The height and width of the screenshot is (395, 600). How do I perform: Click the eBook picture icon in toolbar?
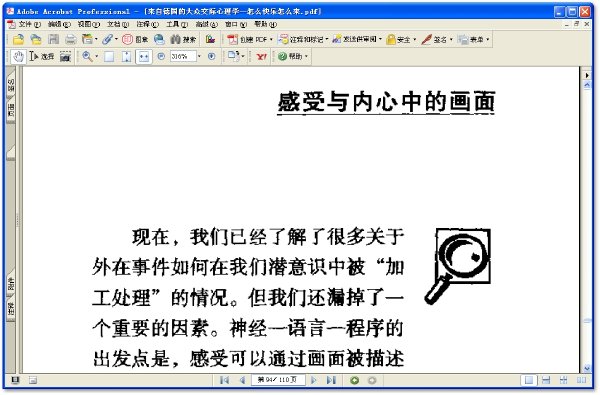210,39
